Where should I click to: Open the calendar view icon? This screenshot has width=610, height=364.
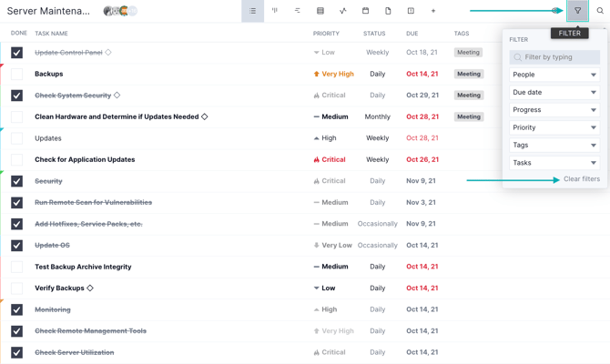(x=365, y=11)
